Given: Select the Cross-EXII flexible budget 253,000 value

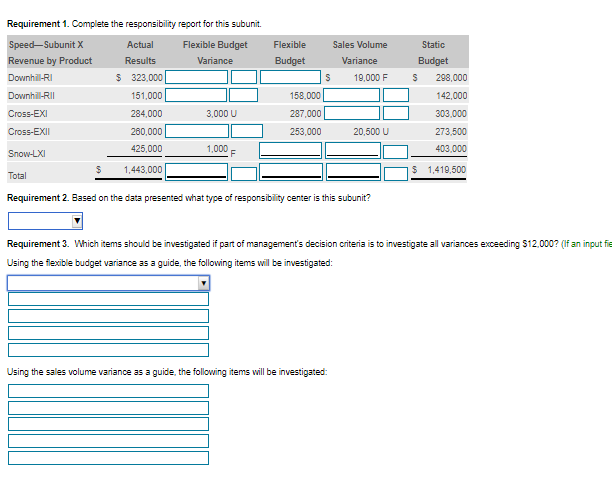Looking at the screenshot, I should click(x=305, y=132).
